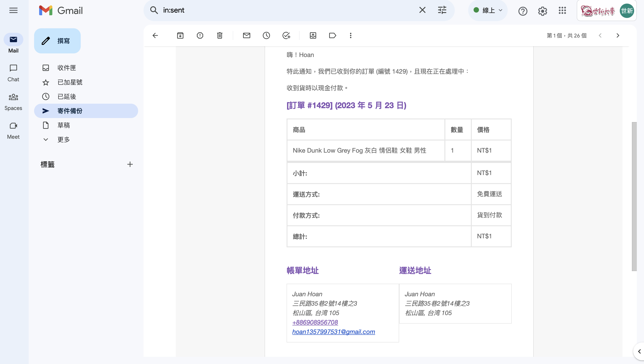
Task: Open the 線上 status dropdown
Action: click(x=488, y=10)
